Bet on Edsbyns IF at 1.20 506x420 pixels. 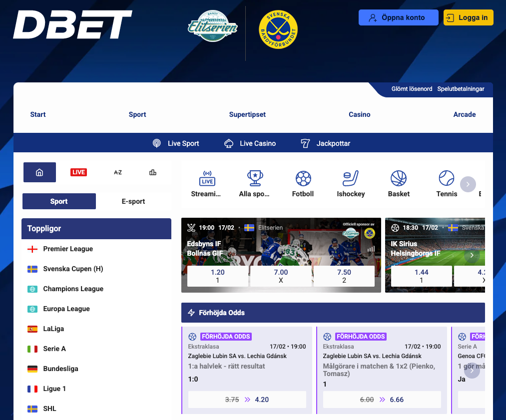pyautogui.click(x=218, y=276)
